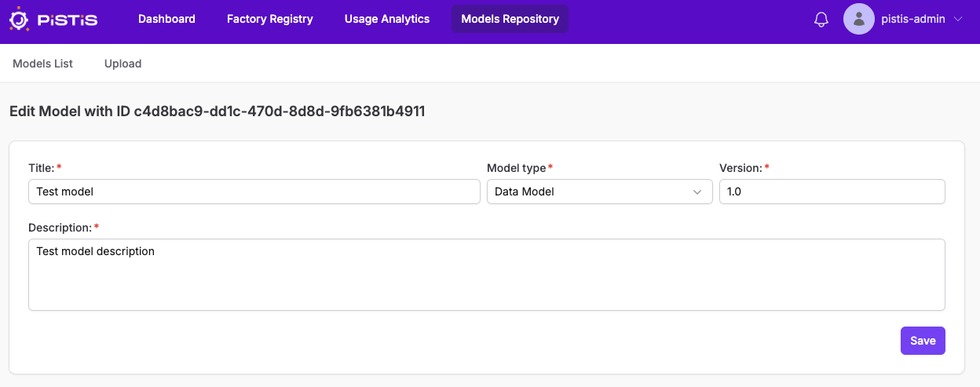Open the Model type dropdown
The image size is (980, 387).
coord(600,192)
